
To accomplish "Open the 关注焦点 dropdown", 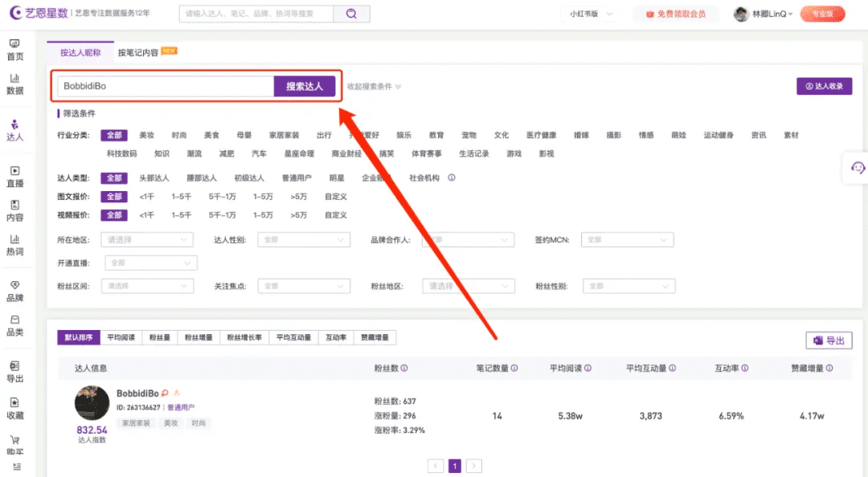I will pyautogui.click(x=304, y=286).
